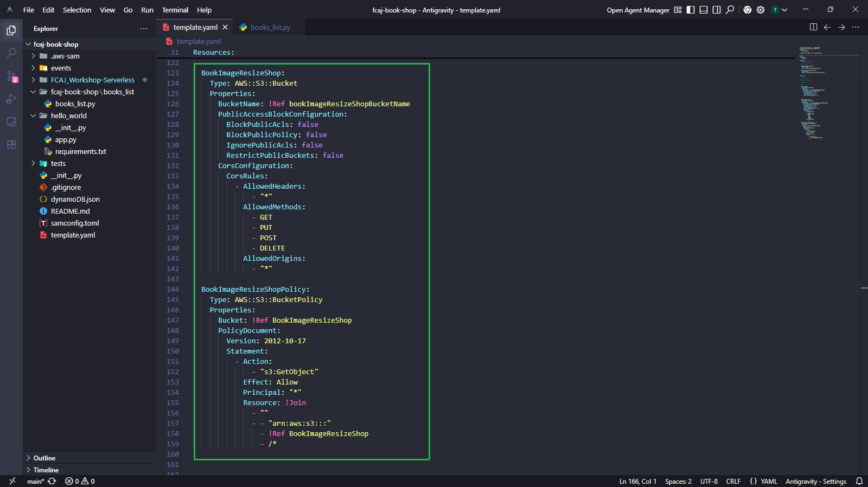This screenshot has width=868, height=487.
Task: Open the Help menu
Action: coord(204,10)
